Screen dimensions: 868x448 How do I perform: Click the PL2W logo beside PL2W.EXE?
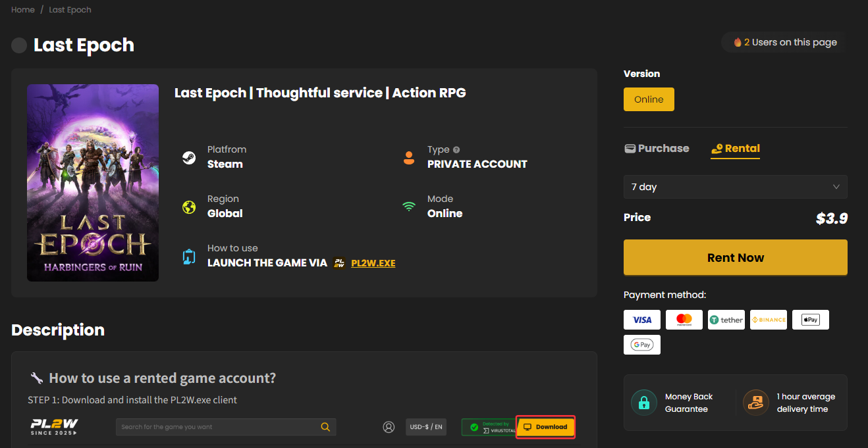[339, 263]
